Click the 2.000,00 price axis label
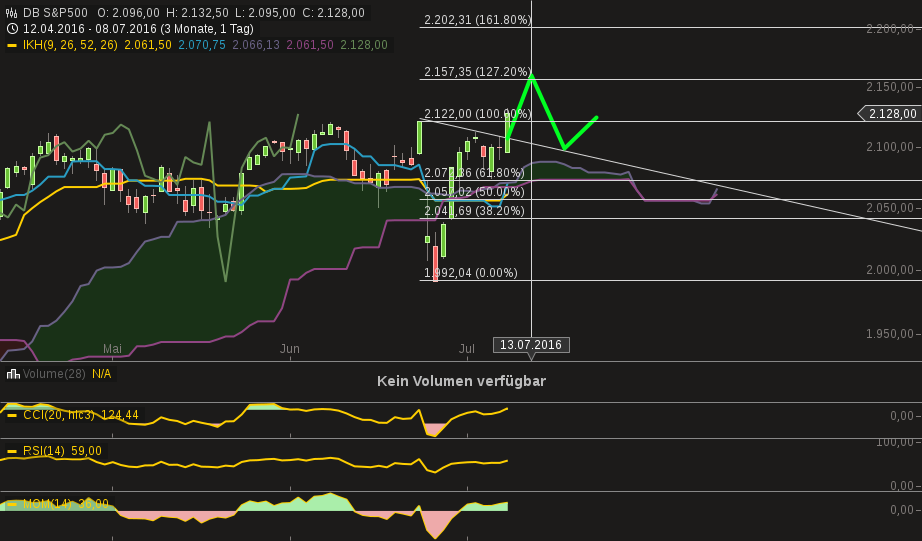The height and width of the screenshot is (541, 922). 890,270
